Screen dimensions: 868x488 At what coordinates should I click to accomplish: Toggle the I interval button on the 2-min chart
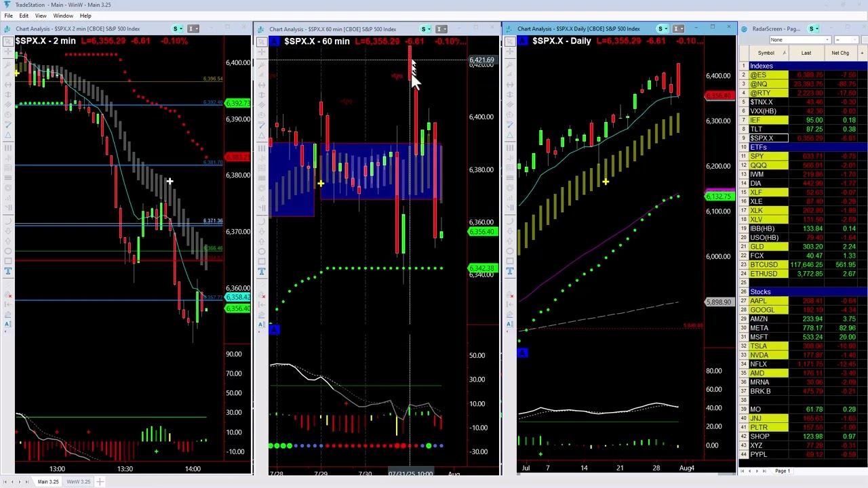(191, 28)
